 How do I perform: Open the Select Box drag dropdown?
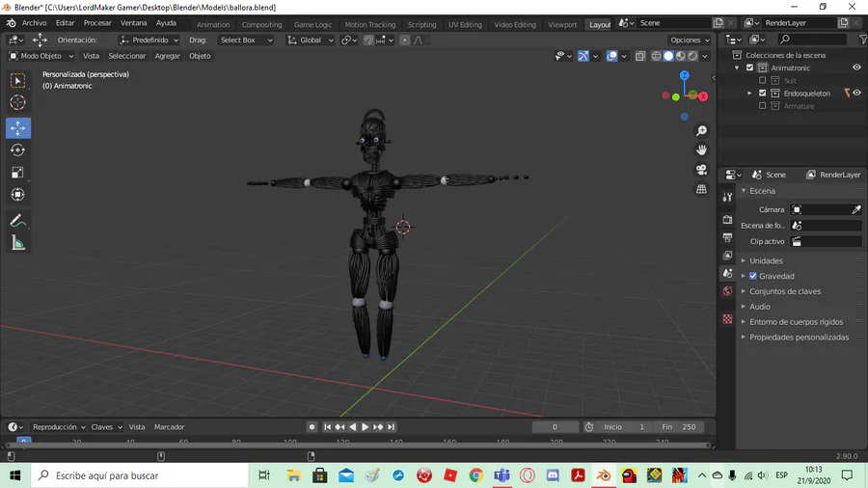(246, 40)
